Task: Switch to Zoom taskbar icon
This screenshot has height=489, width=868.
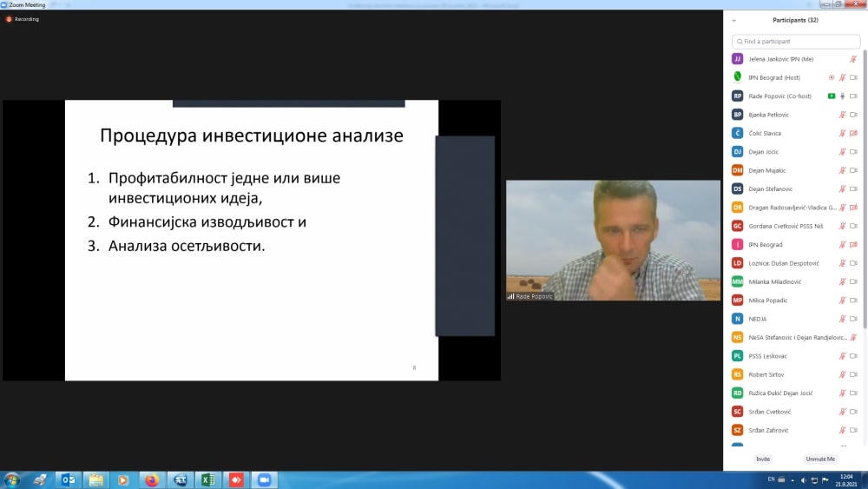Action: pyautogui.click(x=265, y=479)
